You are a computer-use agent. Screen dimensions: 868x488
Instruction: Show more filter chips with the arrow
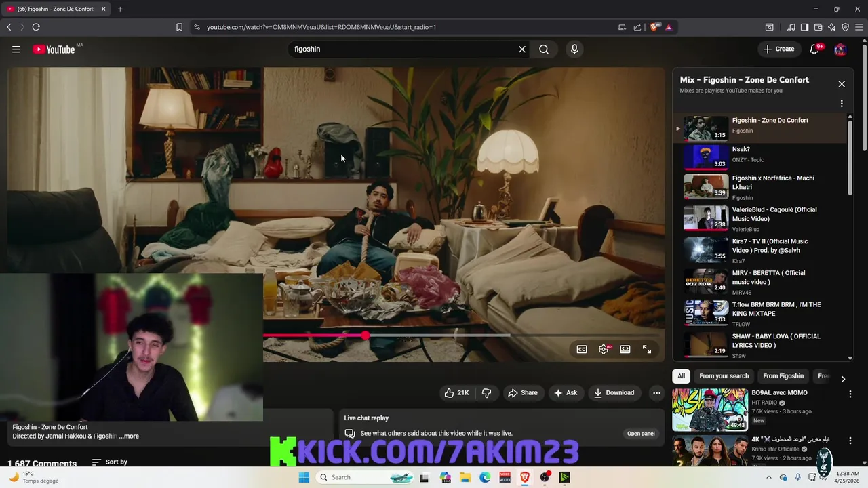pos(843,379)
